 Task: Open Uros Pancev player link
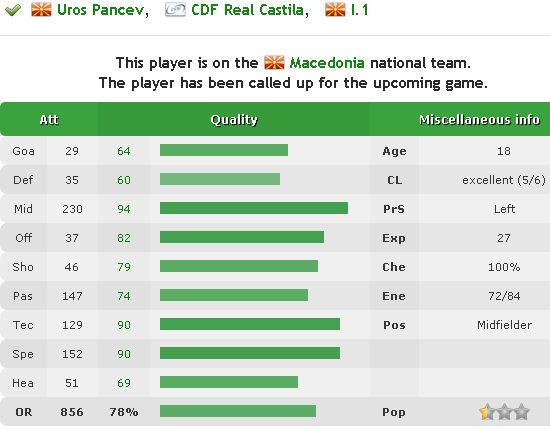pyautogui.click(x=101, y=10)
